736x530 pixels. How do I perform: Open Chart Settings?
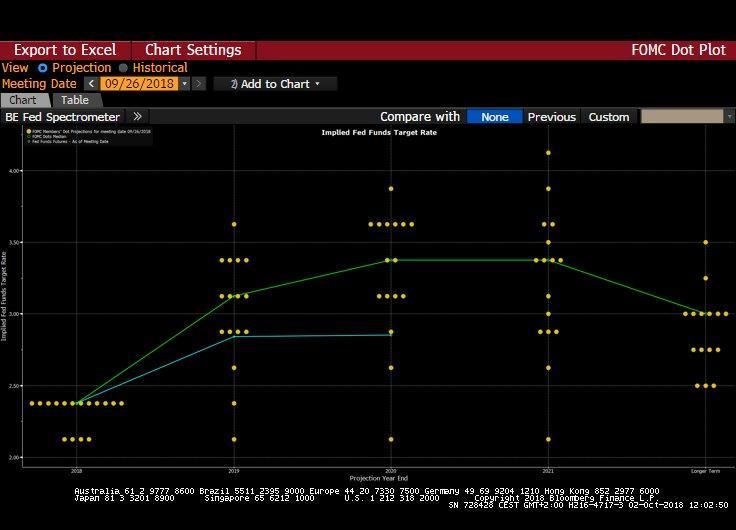click(x=193, y=50)
